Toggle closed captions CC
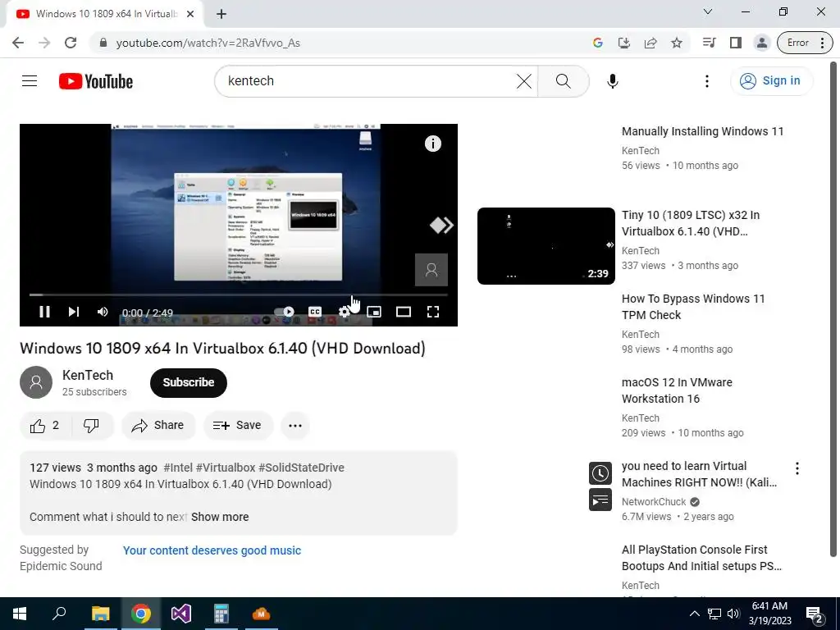This screenshot has height=630, width=840. (x=315, y=312)
